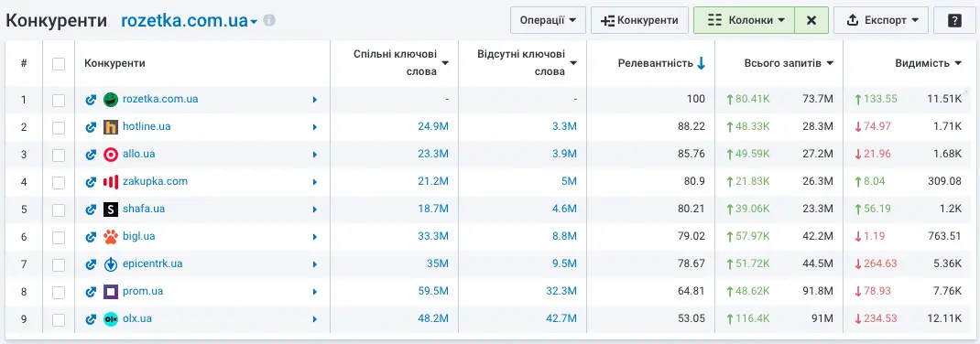Open the shafa.ua domain link

pyautogui.click(x=144, y=210)
